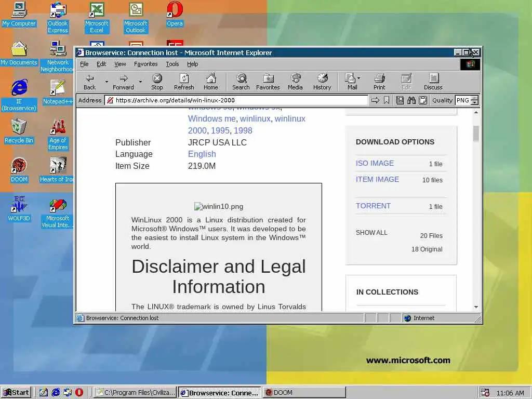This screenshot has width=532, height=399.
Task: Launch Opera from the Quick Launch bar
Action: pyautogui.click(x=79, y=393)
